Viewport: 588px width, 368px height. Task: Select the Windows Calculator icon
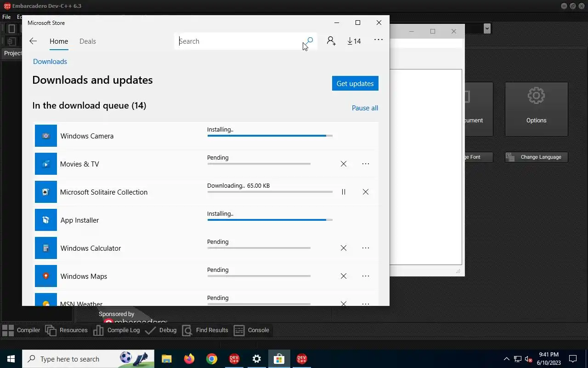click(46, 248)
